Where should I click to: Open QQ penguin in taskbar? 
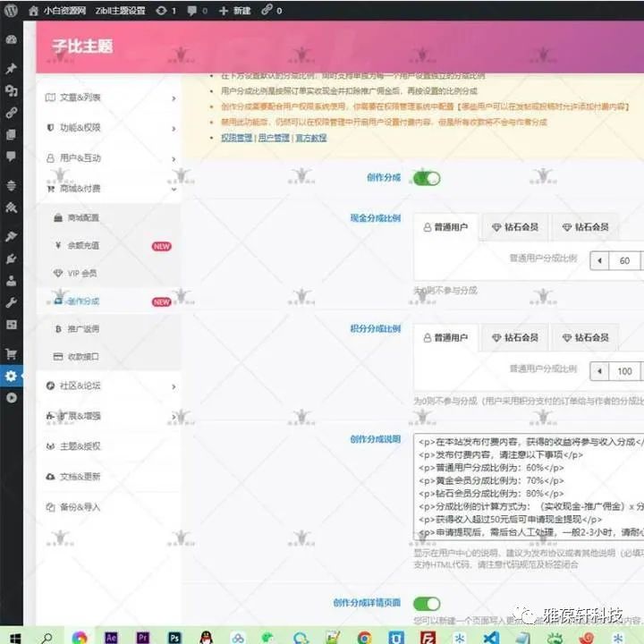pos(207,638)
